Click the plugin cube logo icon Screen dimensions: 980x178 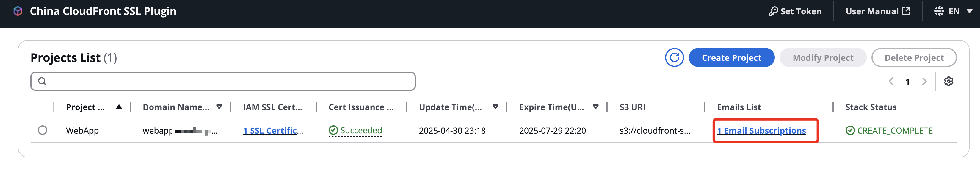pyautogui.click(x=18, y=11)
